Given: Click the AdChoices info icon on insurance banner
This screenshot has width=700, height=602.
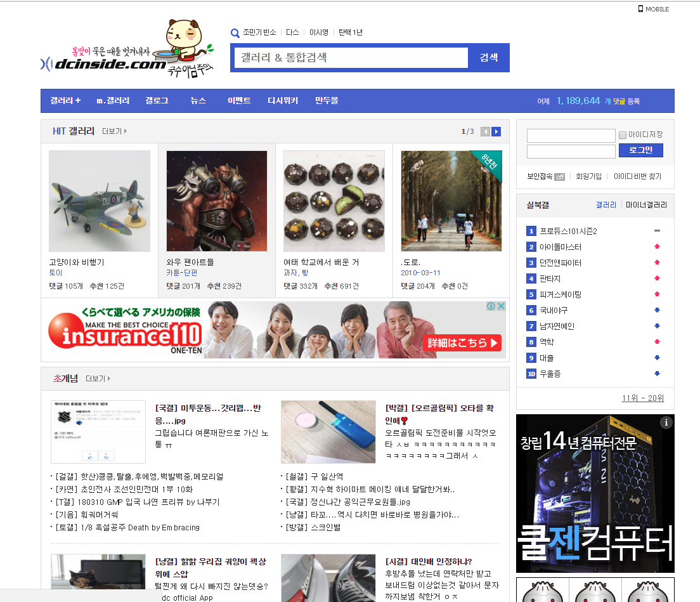Looking at the screenshot, I should point(491,306).
